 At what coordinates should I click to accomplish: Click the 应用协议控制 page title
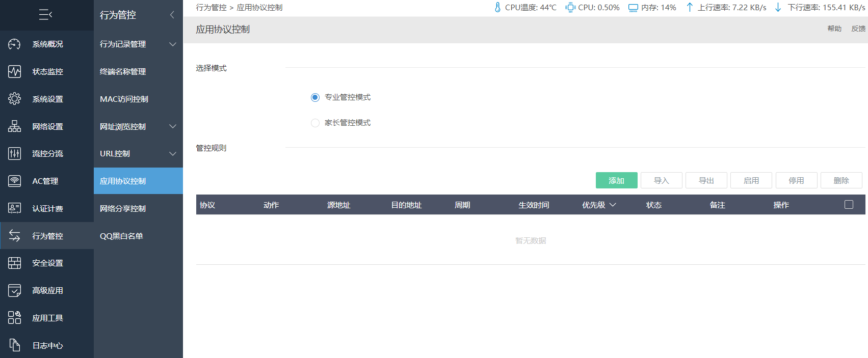point(223,30)
